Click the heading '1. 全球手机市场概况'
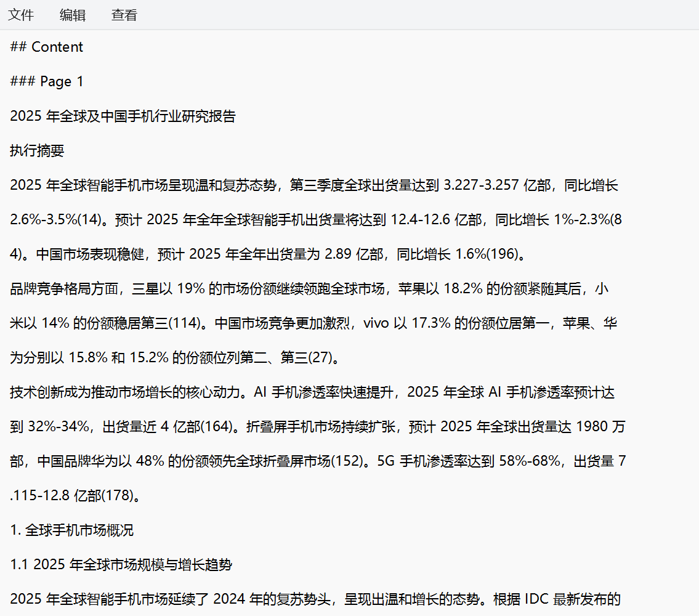This screenshot has width=699, height=616. 72,530
